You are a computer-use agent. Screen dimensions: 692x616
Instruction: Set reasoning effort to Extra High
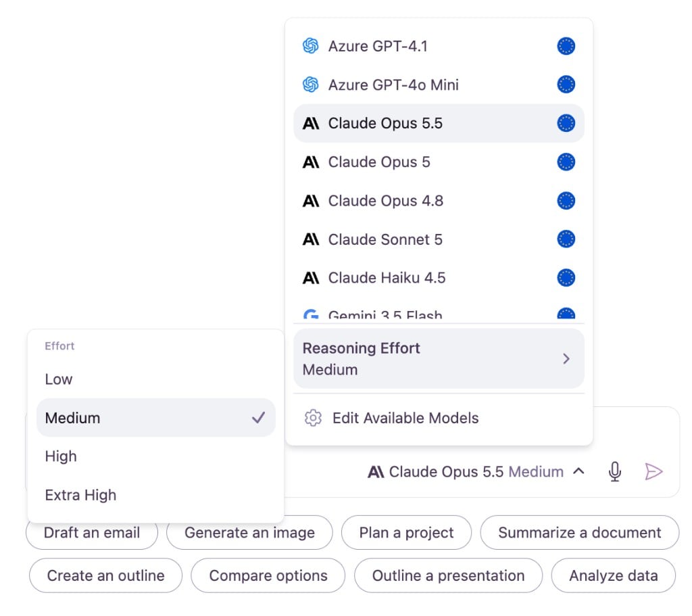[156, 495]
